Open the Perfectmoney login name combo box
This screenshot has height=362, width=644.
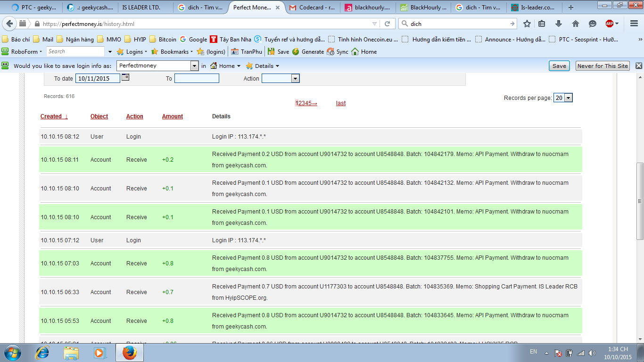(157, 66)
